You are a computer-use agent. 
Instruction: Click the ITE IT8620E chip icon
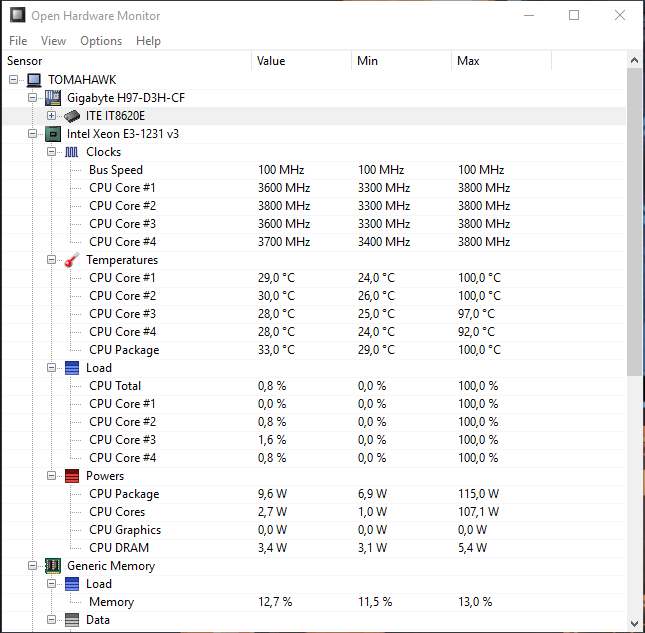pyautogui.click(x=72, y=116)
